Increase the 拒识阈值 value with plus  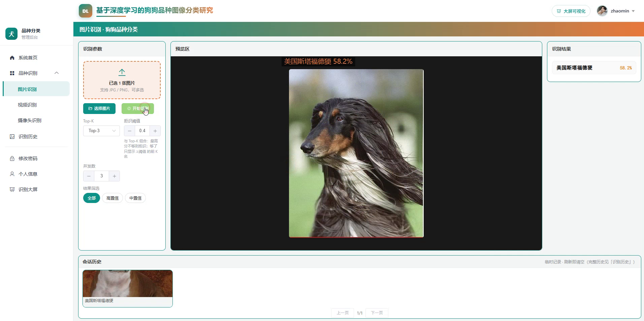coord(155,131)
